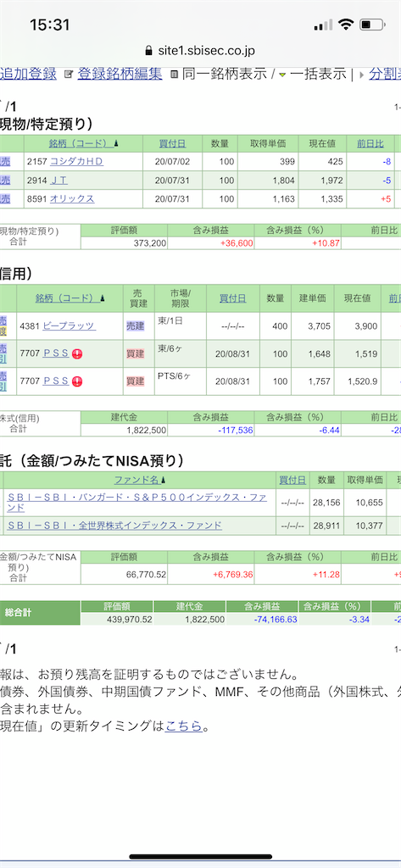Select the 66,770.52 評価額 value
This screenshot has width=401, height=868.
146,575
